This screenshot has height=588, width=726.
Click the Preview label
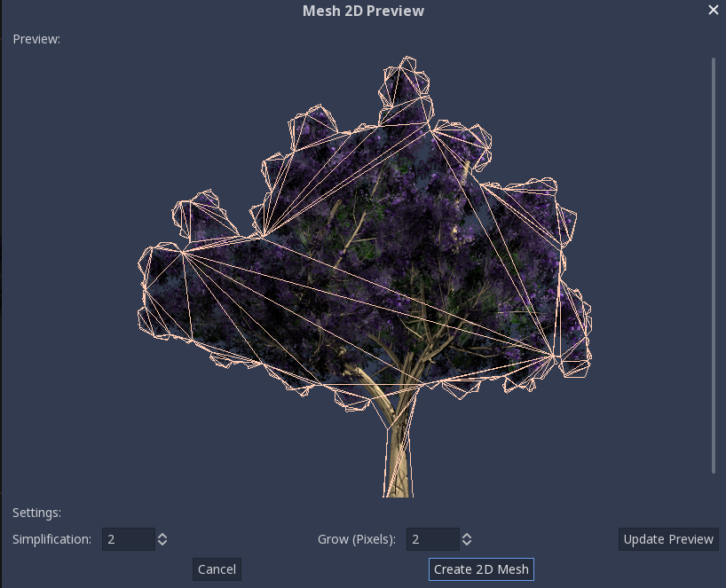click(x=36, y=39)
